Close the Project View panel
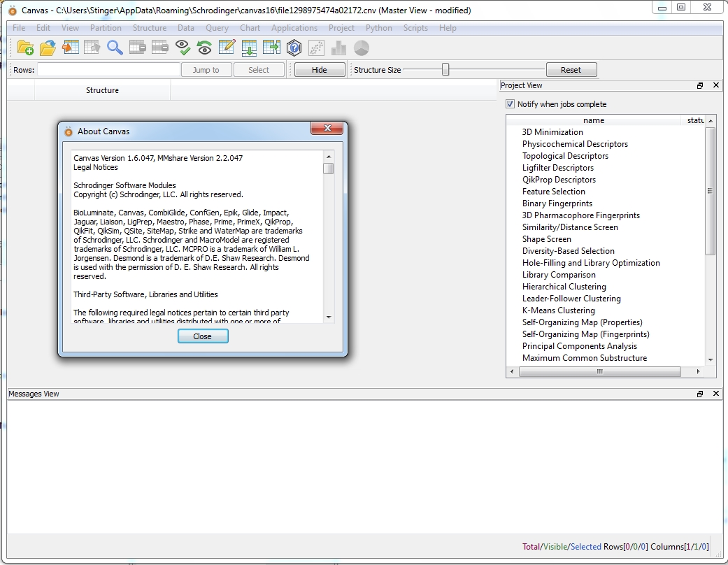728x565 pixels. pos(716,85)
